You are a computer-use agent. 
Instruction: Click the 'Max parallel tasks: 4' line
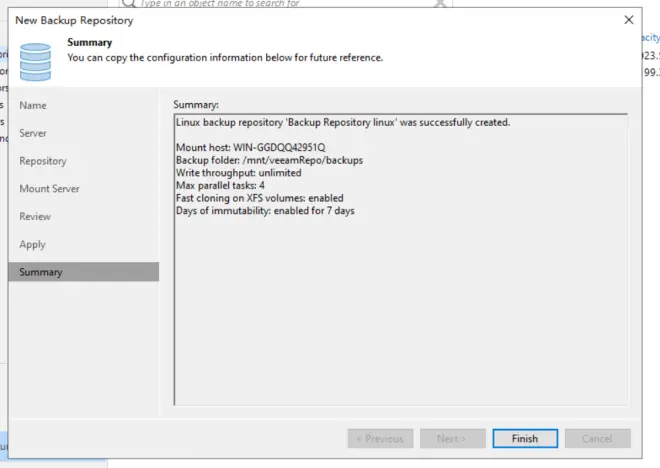(x=220, y=186)
